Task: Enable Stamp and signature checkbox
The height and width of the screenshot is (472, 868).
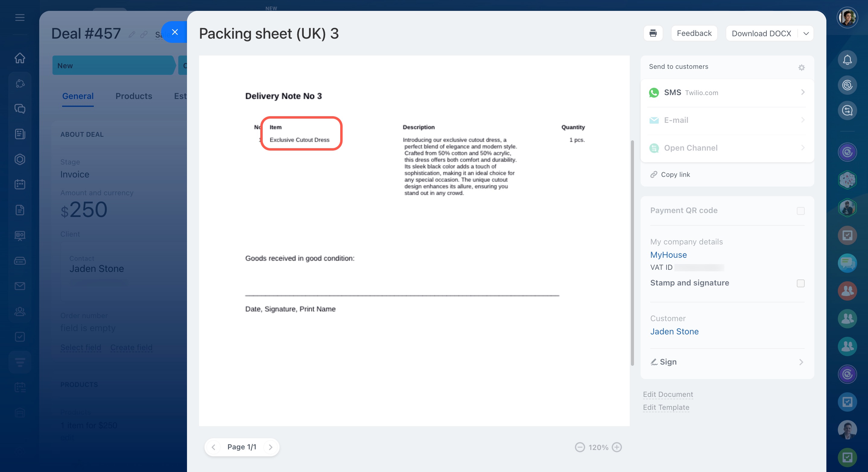Action: tap(800, 283)
